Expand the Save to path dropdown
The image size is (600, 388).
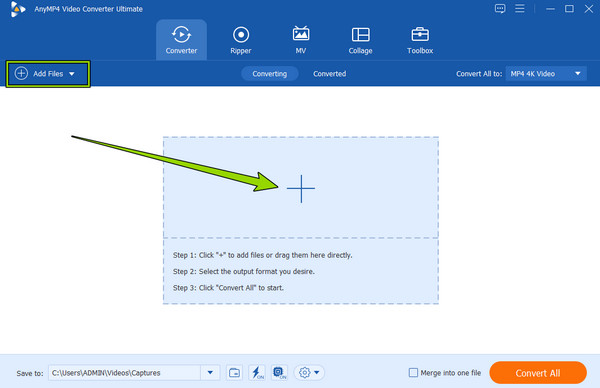tap(210, 373)
